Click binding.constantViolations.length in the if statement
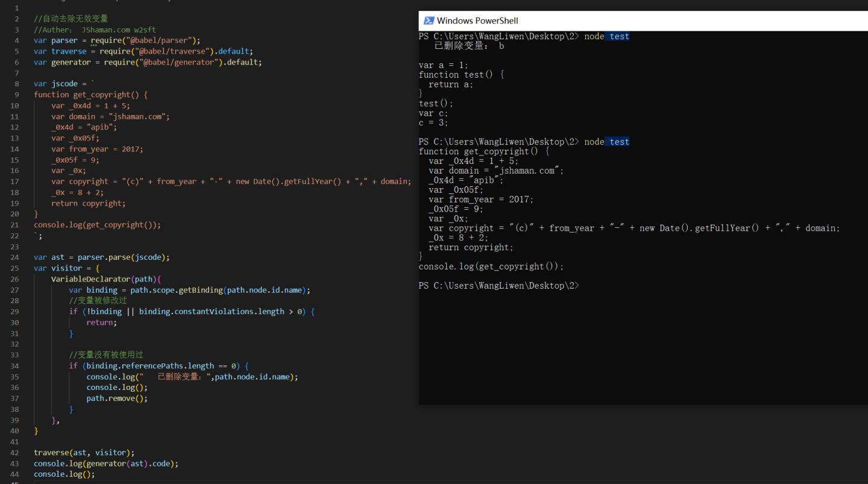This screenshot has height=484, width=868. coord(211,312)
